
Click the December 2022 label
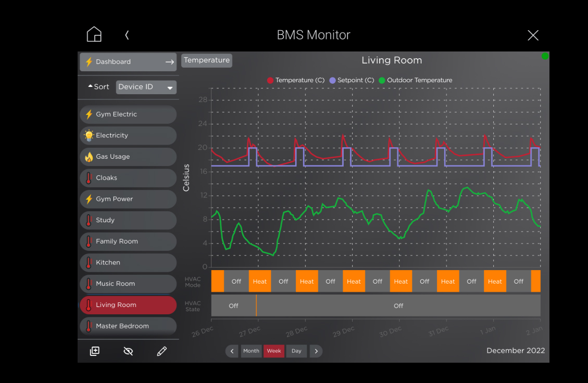(516, 351)
